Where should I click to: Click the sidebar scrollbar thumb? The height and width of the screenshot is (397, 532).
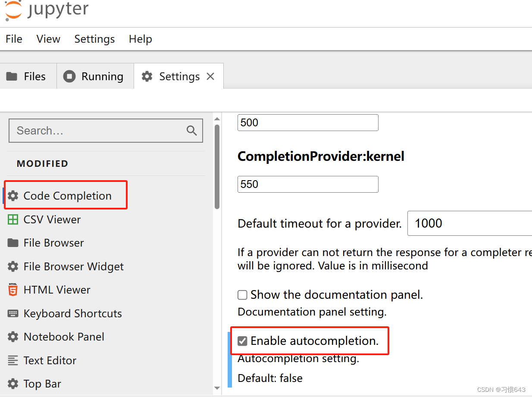click(217, 167)
